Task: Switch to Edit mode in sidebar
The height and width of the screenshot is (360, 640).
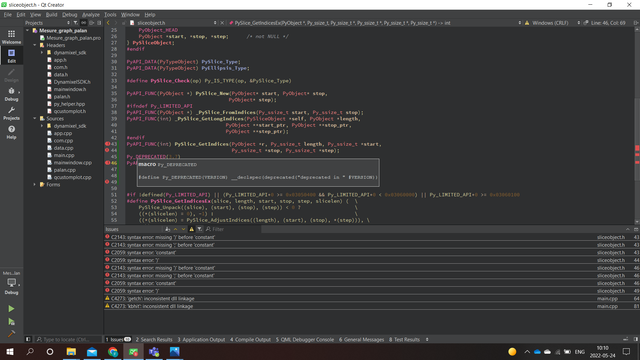Action: pyautogui.click(x=11, y=56)
